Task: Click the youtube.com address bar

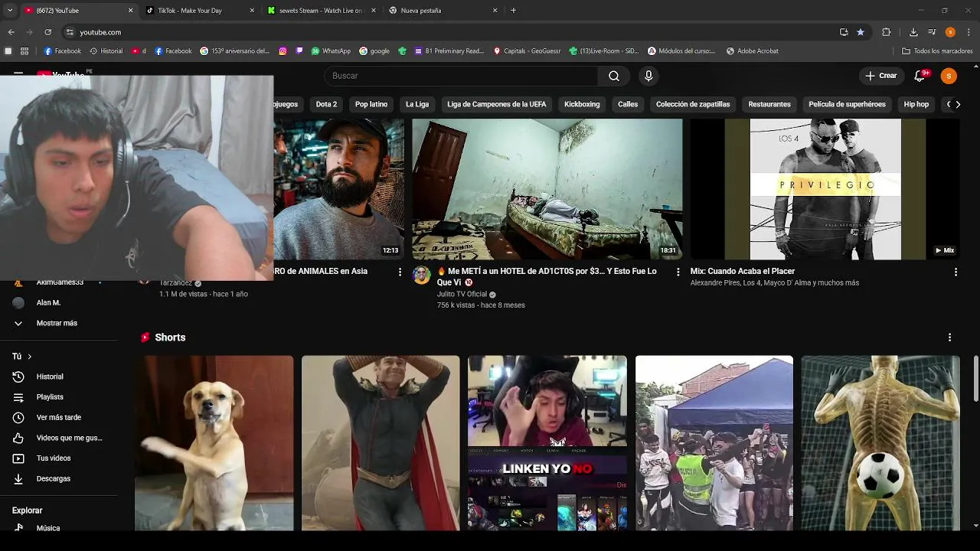Action: coord(452,32)
